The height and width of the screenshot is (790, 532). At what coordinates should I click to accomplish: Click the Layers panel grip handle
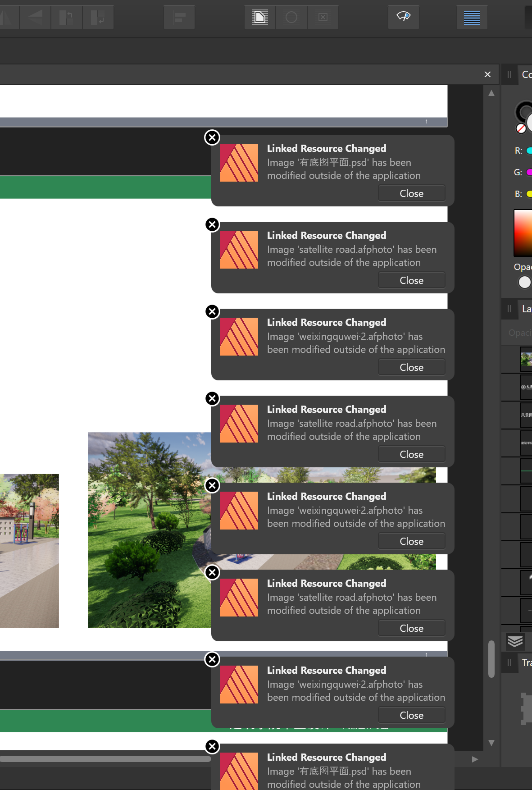[509, 309]
